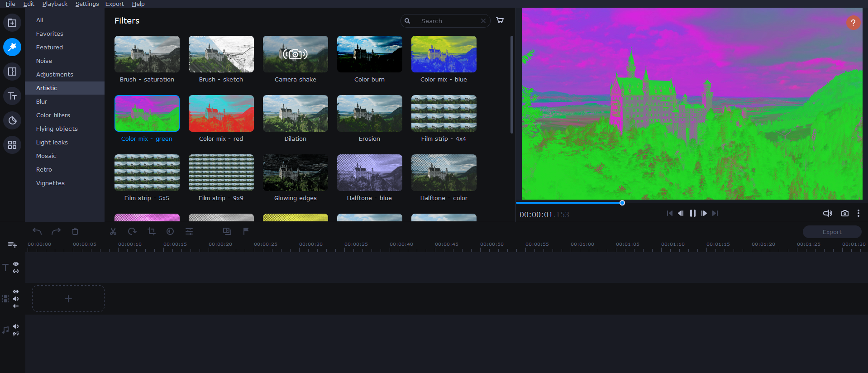Skip to previous clip start
This screenshot has height=373, width=868.
tap(670, 213)
